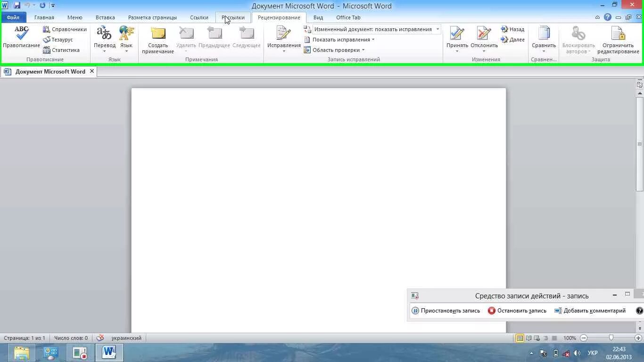Go to next change with Далее
Image resolution: width=644 pixels, height=362 pixels.
[512, 40]
